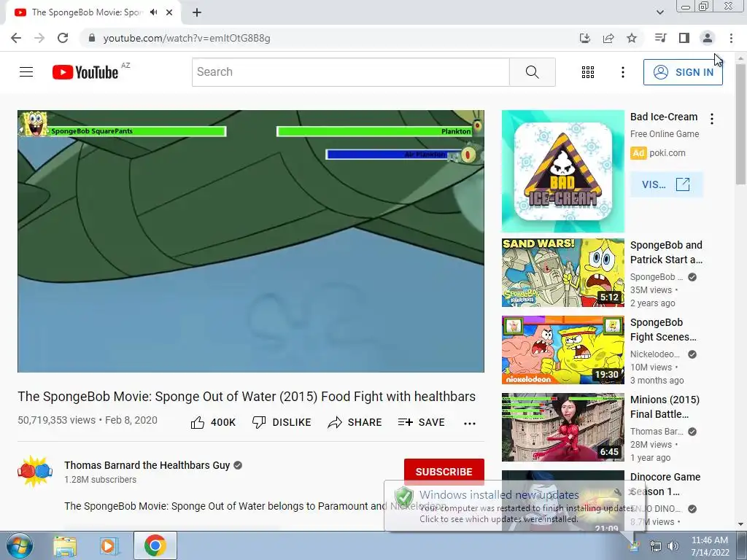
Task: Click SHARE under the video
Action: click(x=355, y=422)
